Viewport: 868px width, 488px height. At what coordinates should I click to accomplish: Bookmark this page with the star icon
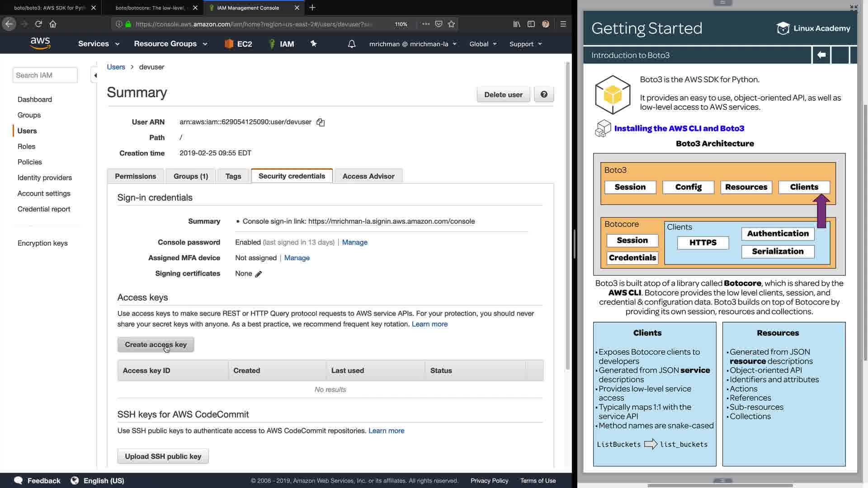pyautogui.click(x=451, y=24)
